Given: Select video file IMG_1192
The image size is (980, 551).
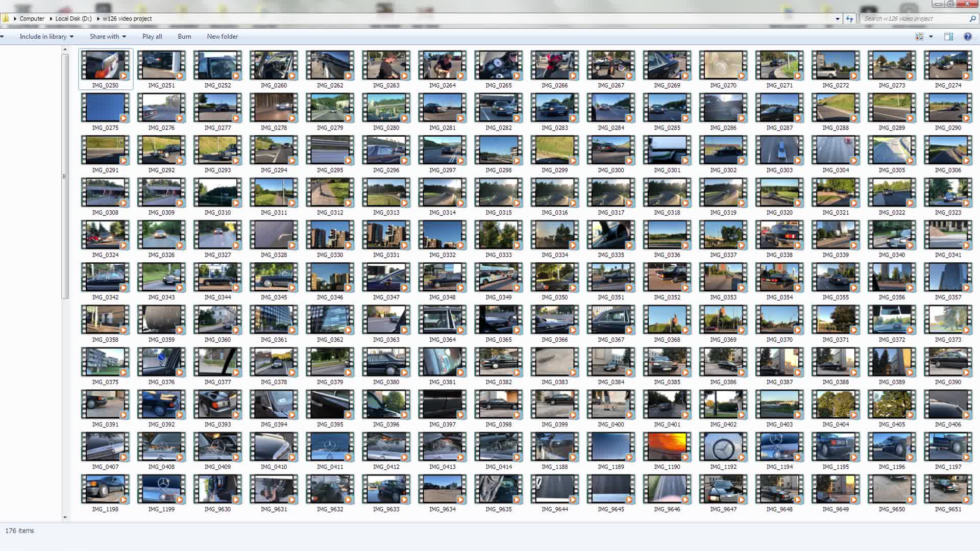Looking at the screenshot, I should 723,450.
